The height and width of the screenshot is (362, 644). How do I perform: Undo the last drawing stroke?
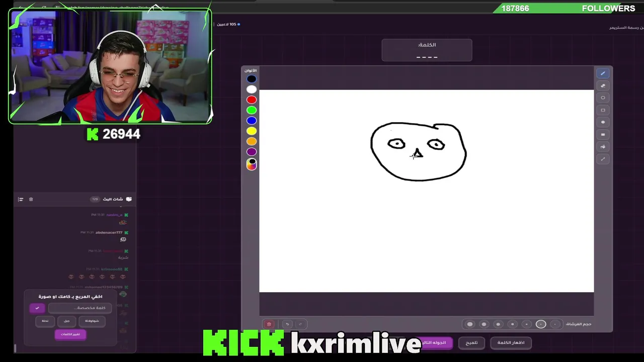pyautogui.click(x=287, y=324)
